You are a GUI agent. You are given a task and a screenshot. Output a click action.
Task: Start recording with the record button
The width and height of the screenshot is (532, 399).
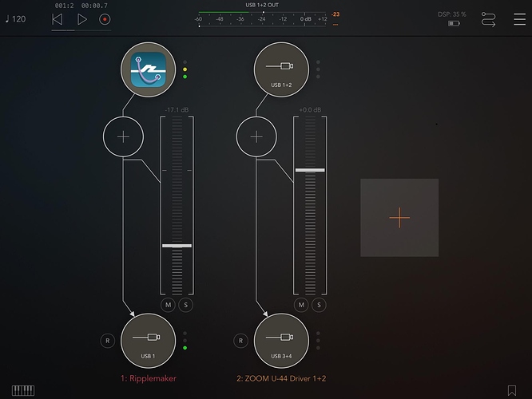105,19
